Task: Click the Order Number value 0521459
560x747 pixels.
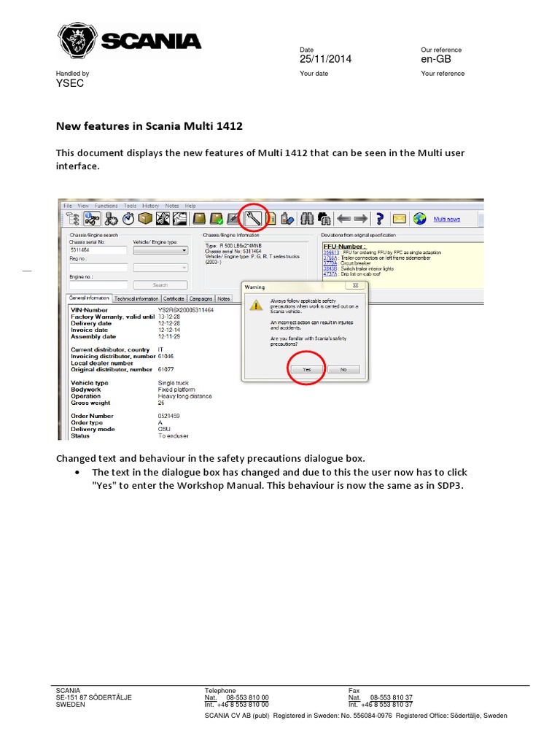Action: [168, 416]
